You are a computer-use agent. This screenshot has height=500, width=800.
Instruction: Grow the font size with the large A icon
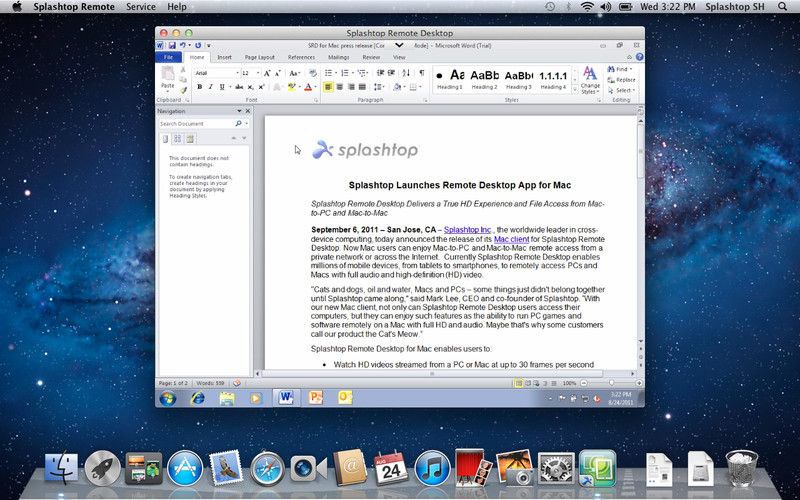pyautogui.click(x=267, y=73)
